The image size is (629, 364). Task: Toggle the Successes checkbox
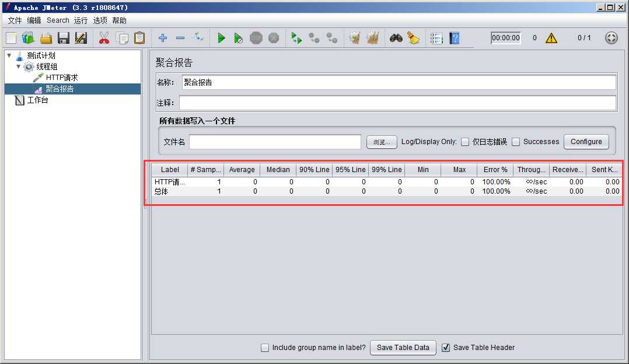(x=516, y=142)
